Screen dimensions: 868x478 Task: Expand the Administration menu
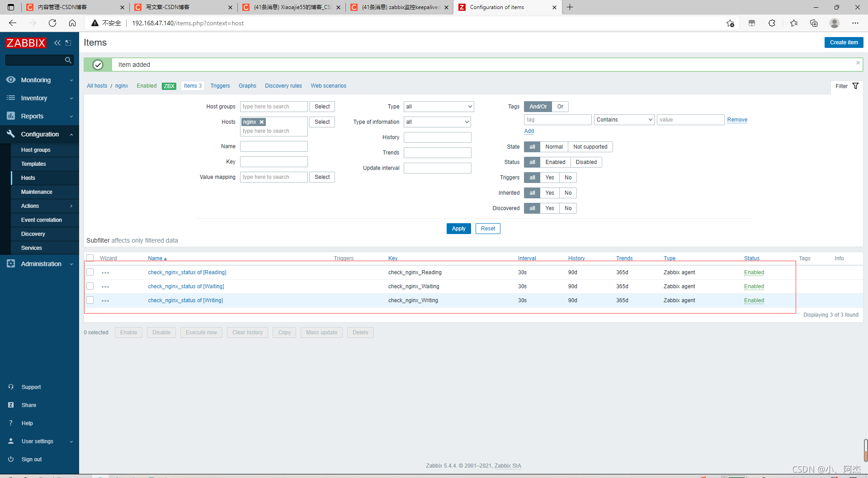click(71, 264)
